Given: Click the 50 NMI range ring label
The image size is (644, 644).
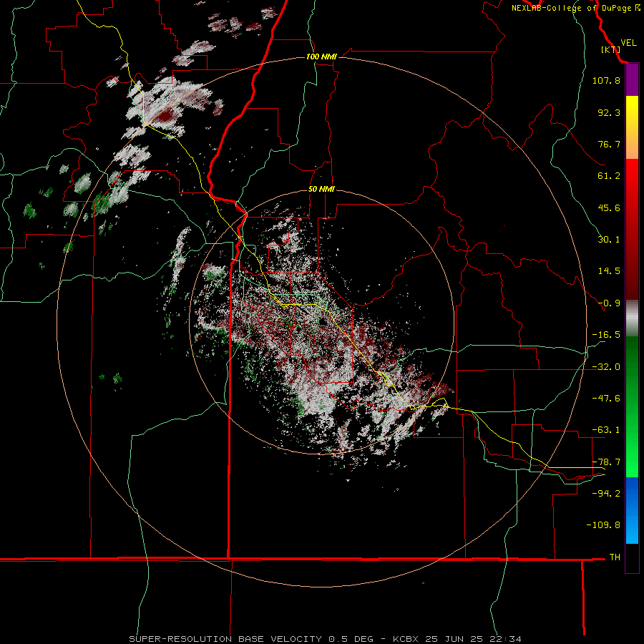Looking at the screenshot, I should (x=321, y=190).
